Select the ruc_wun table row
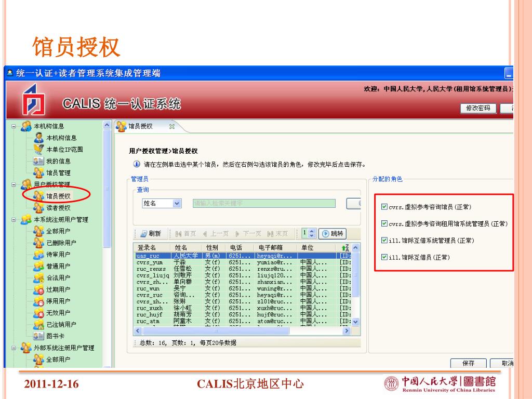The image size is (532, 399). pyautogui.click(x=243, y=288)
